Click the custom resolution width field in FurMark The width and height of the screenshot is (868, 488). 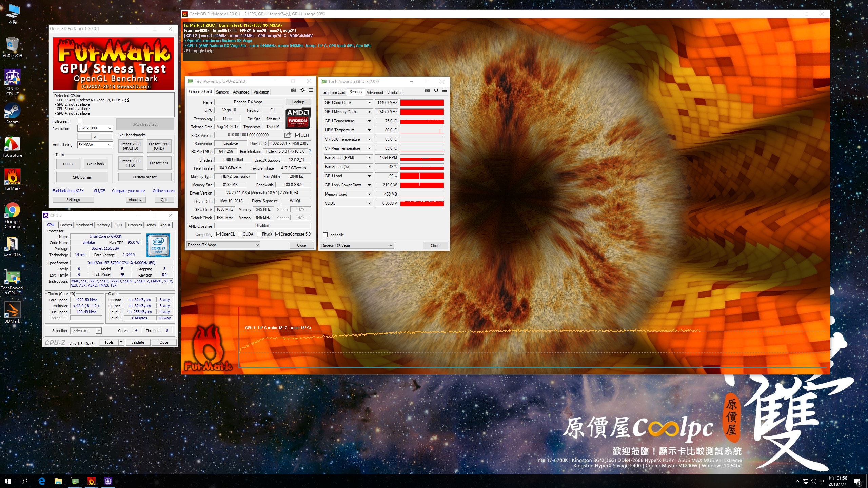tap(84, 136)
